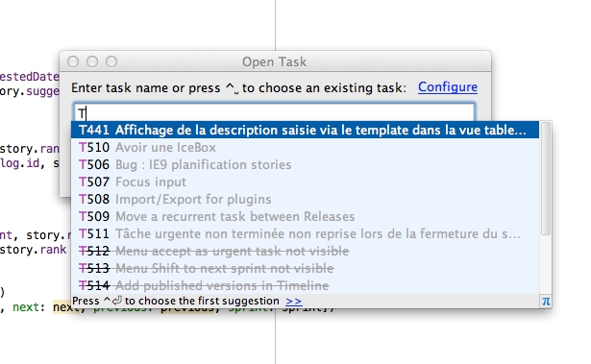Choose task T510 Avoir une IceBox
This screenshot has height=364, width=591.
point(305,147)
